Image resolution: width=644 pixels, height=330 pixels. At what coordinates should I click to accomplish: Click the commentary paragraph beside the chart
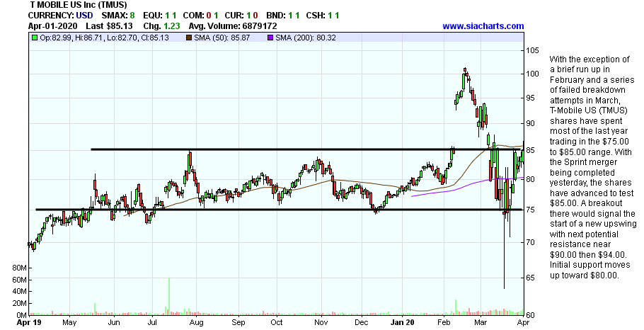pos(593,166)
